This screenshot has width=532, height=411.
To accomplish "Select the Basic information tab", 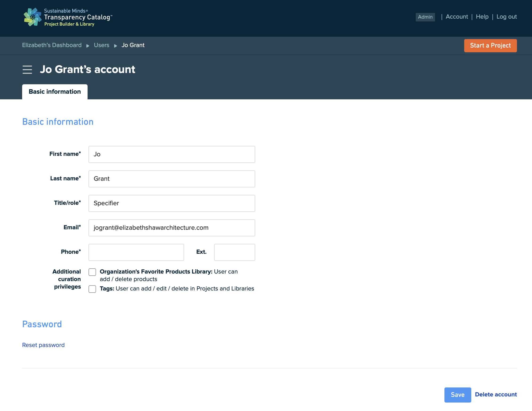I will tap(55, 92).
